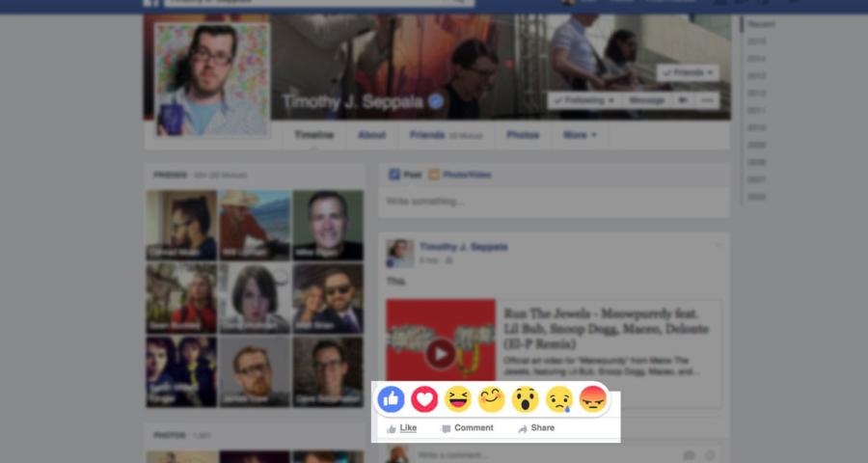Share the post using the Share link

click(536, 428)
